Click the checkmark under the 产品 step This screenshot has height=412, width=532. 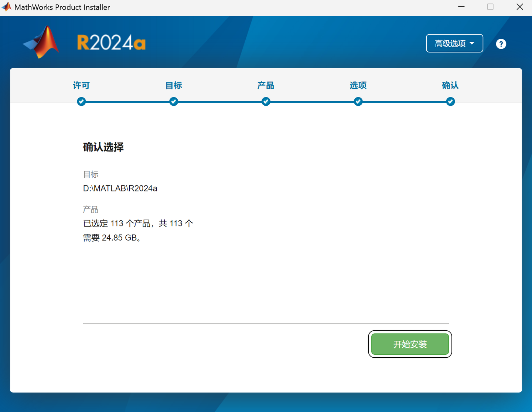[266, 101]
